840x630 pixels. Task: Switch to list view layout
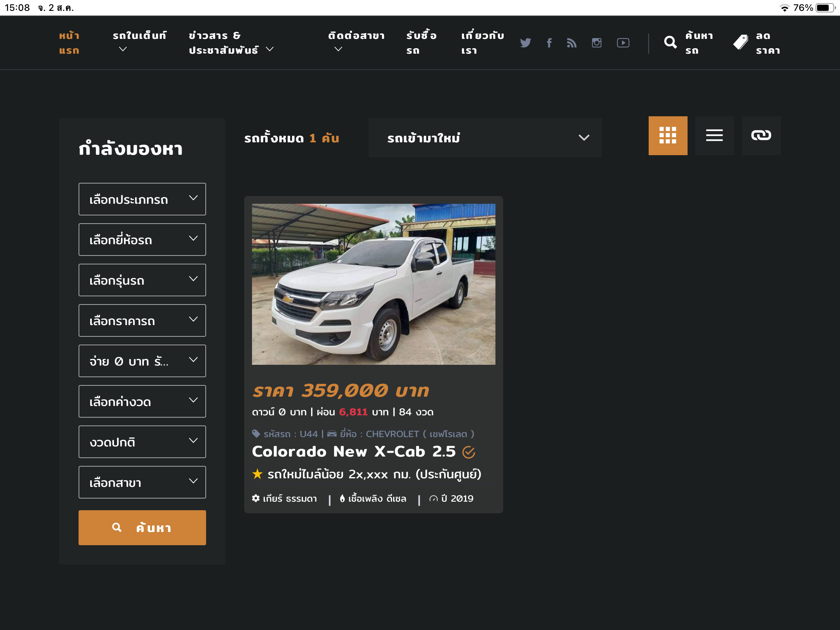[x=714, y=135]
